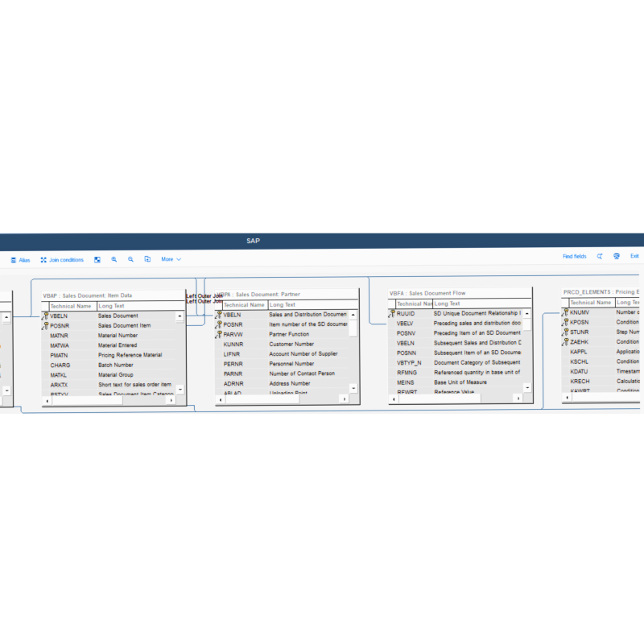Image resolution: width=644 pixels, height=644 pixels.
Task: Click the navigation pane icon beside Join conditions
Action: (97, 260)
